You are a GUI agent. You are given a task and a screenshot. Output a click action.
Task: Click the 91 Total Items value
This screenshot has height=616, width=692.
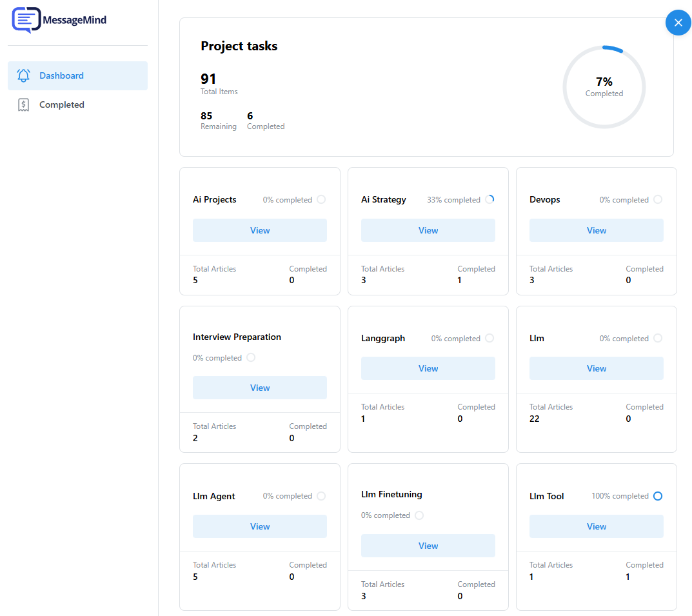pyautogui.click(x=208, y=79)
